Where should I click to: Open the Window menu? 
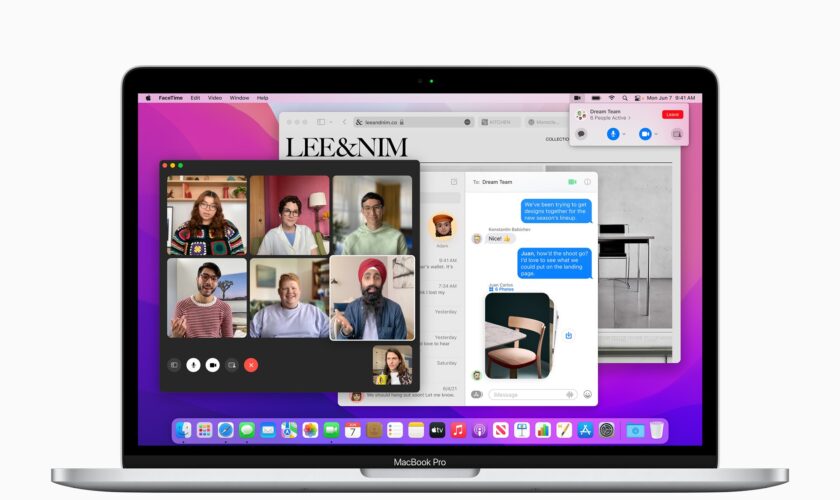(x=239, y=98)
